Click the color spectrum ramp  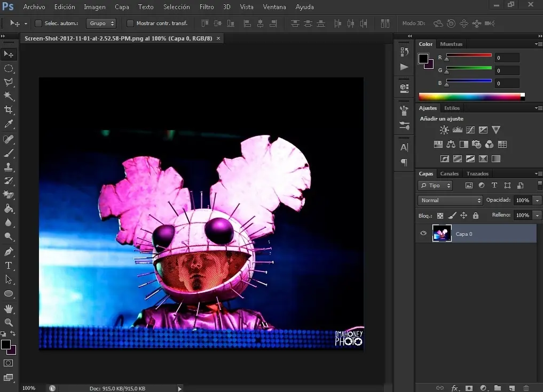pos(471,97)
